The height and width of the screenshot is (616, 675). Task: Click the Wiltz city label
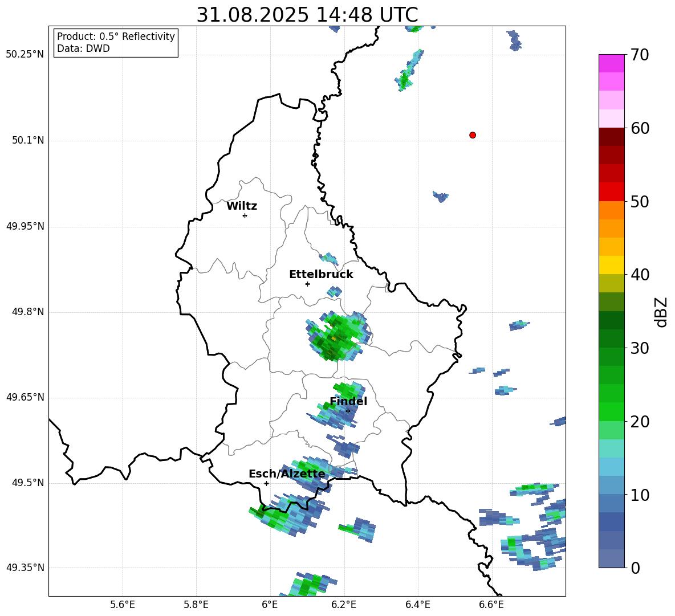coord(242,206)
